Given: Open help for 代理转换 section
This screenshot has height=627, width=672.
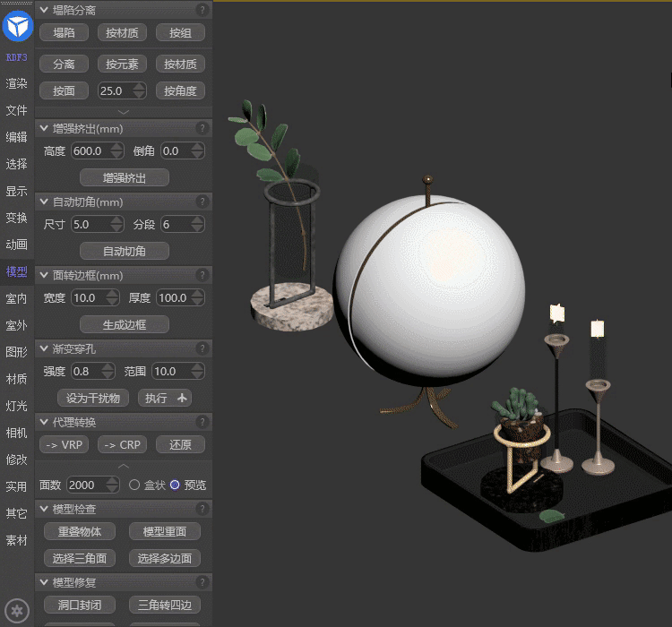Looking at the screenshot, I should pos(202,422).
